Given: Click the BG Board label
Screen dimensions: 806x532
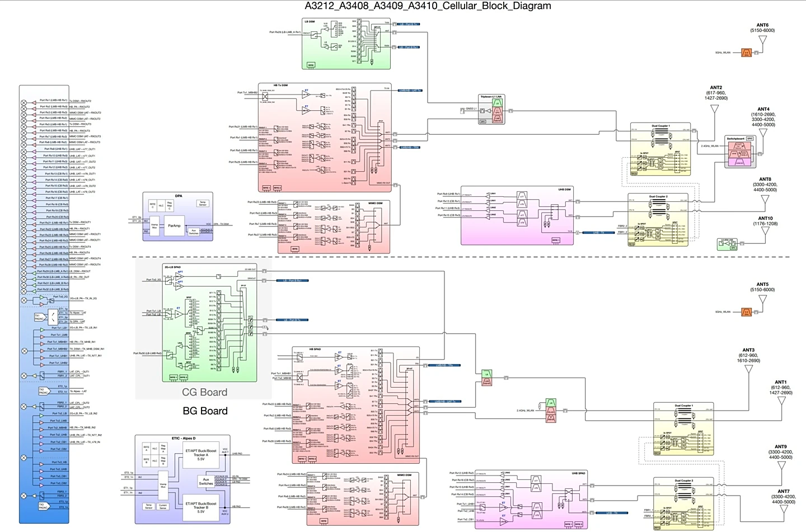Looking at the screenshot, I should (205, 411).
